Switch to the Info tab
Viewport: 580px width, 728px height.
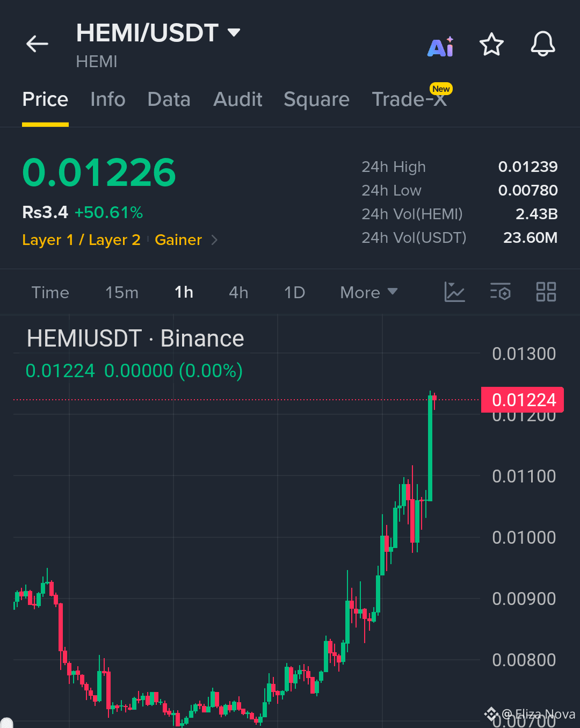pyautogui.click(x=108, y=99)
